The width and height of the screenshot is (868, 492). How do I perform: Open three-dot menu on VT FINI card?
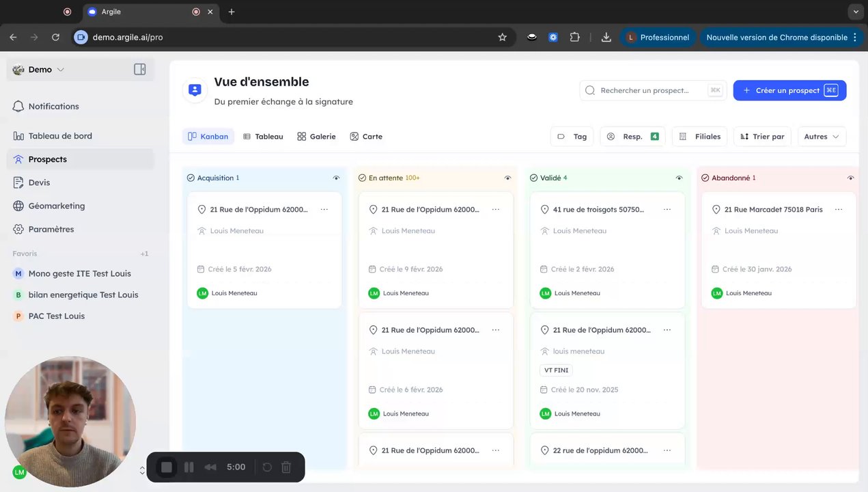point(667,330)
